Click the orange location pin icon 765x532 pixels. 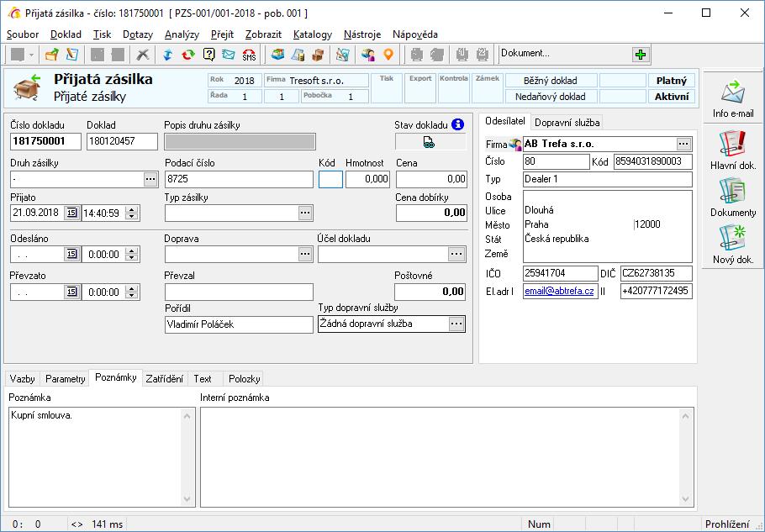click(x=388, y=54)
